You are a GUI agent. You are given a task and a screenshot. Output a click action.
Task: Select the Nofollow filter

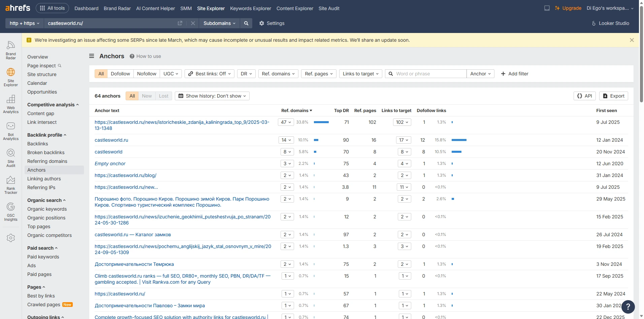point(147,74)
